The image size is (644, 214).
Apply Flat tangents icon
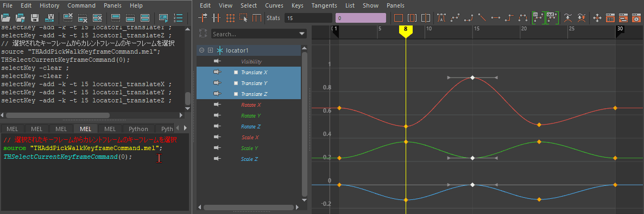(496, 18)
